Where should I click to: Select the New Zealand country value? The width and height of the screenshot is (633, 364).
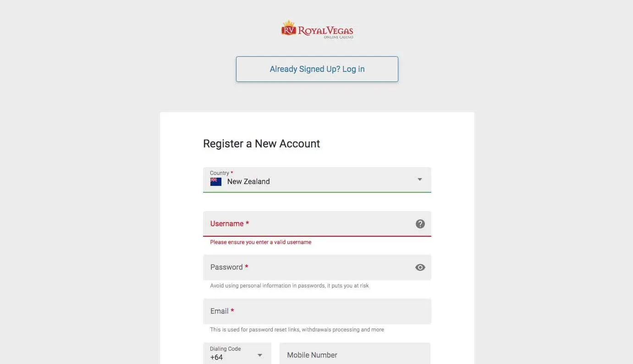coord(248,182)
